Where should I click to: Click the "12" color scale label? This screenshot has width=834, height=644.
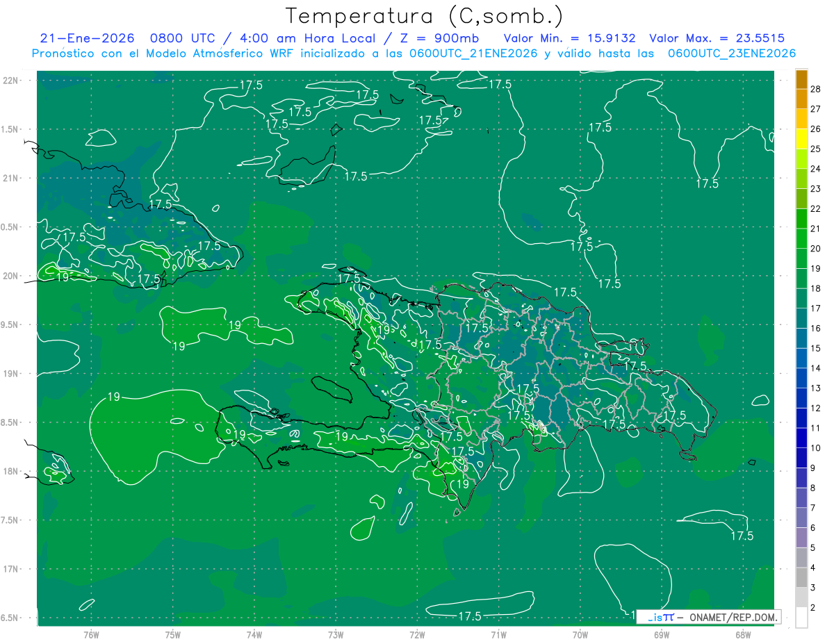point(816,408)
